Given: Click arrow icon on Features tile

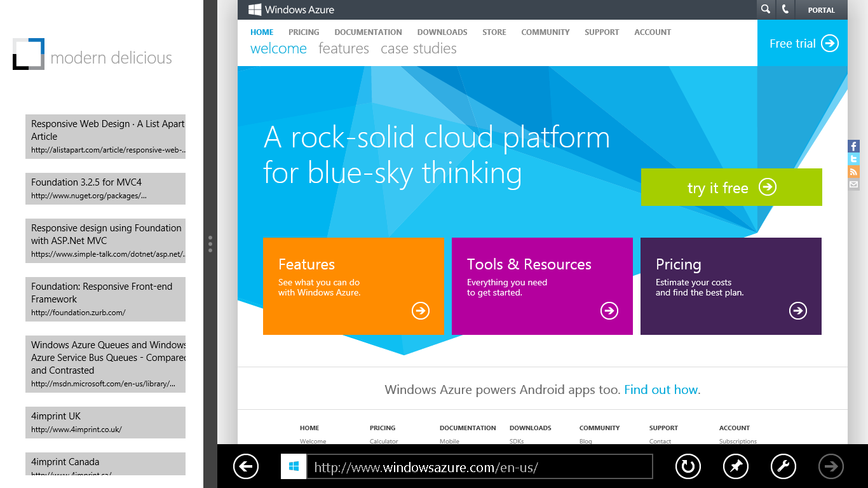Looking at the screenshot, I should tap(421, 311).
